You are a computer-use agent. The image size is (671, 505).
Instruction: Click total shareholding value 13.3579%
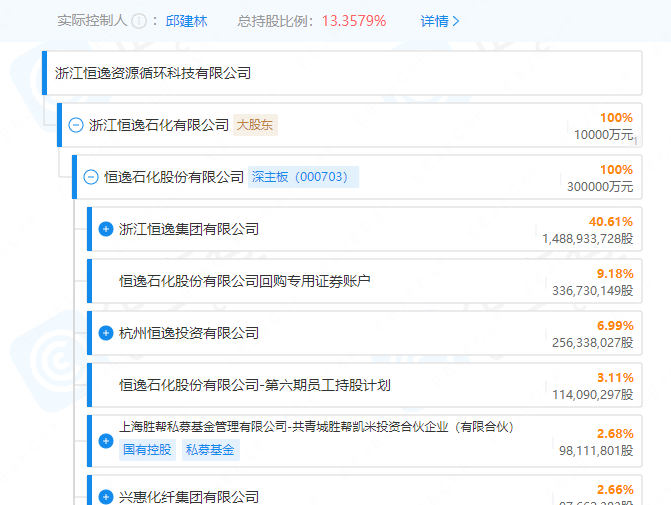tap(354, 21)
